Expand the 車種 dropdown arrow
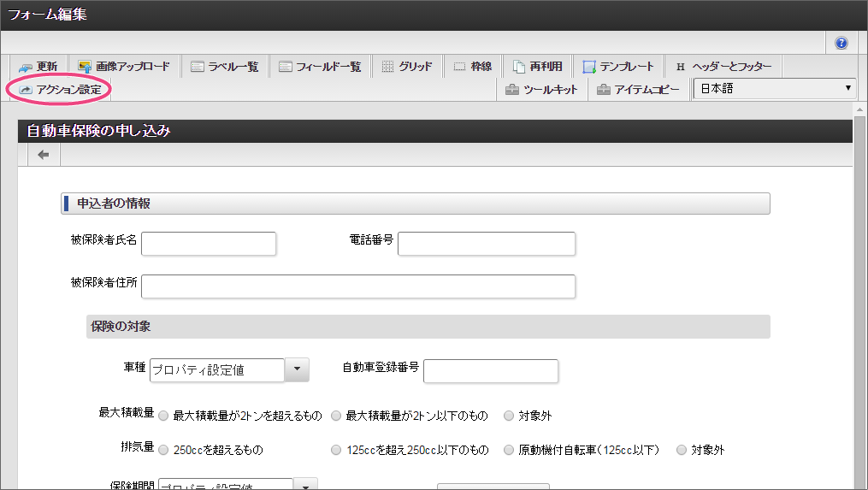Screen dimensions: 868x490 click(296, 369)
